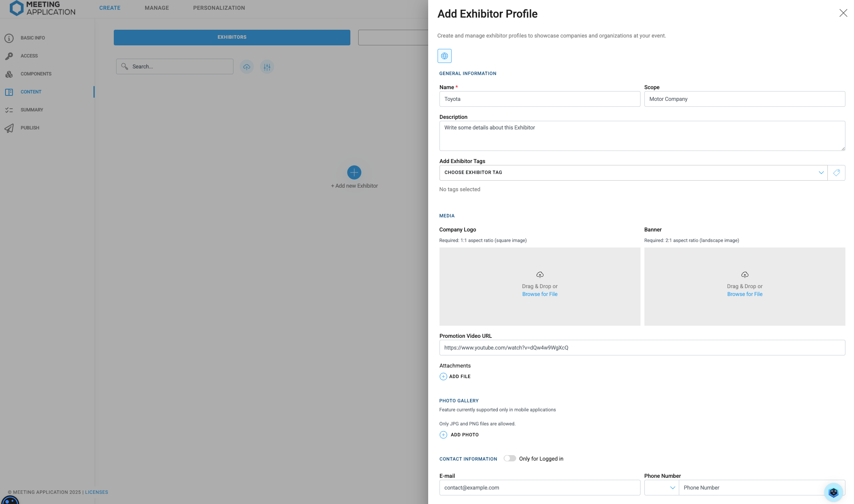Close the Add Exhibitor Profile panel
854x504 pixels.
(843, 13)
